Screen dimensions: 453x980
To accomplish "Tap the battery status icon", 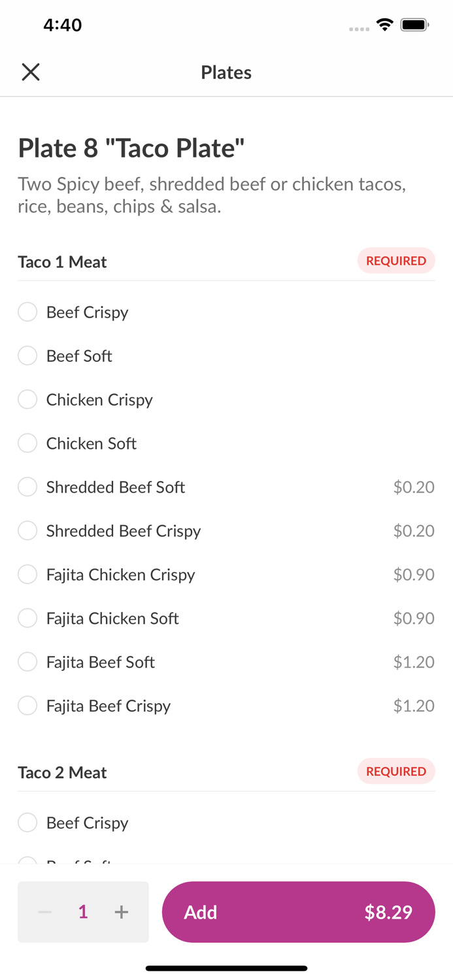I will coord(414,25).
